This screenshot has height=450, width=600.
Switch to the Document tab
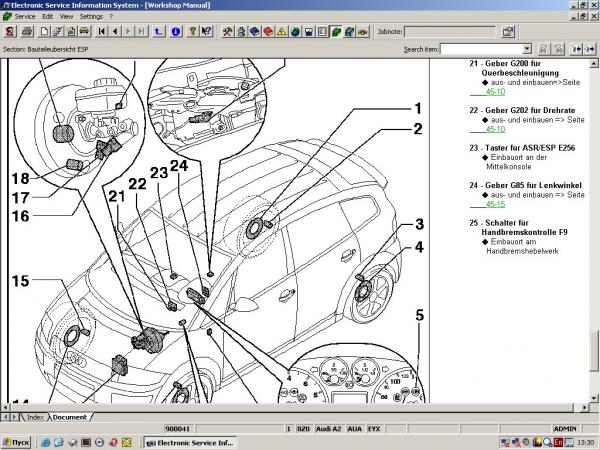pyautogui.click(x=70, y=417)
